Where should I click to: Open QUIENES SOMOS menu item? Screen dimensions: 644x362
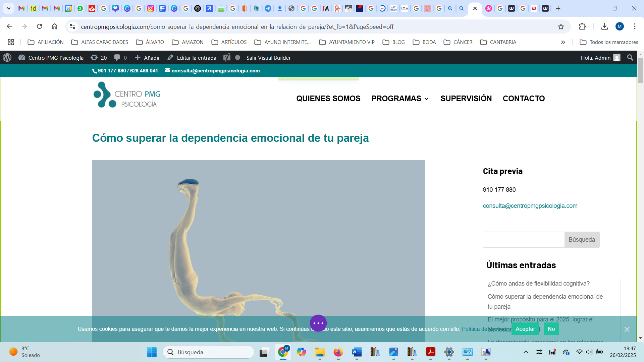point(328,99)
